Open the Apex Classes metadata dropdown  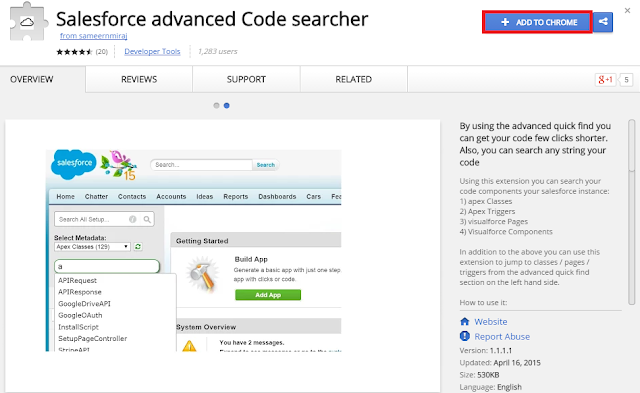[92, 247]
